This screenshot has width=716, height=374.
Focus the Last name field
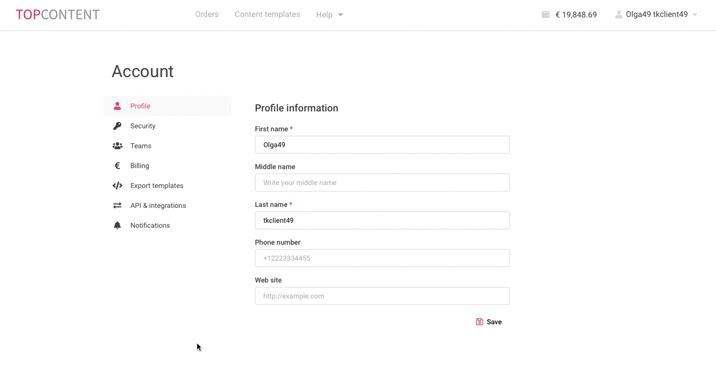(x=382, y=221)
